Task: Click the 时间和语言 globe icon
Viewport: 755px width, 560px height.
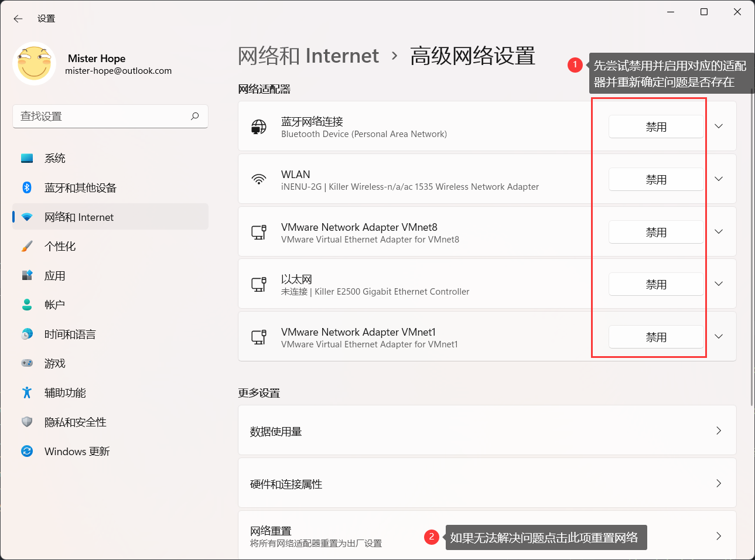Action: pyautogui.click(x=27, y=334)
